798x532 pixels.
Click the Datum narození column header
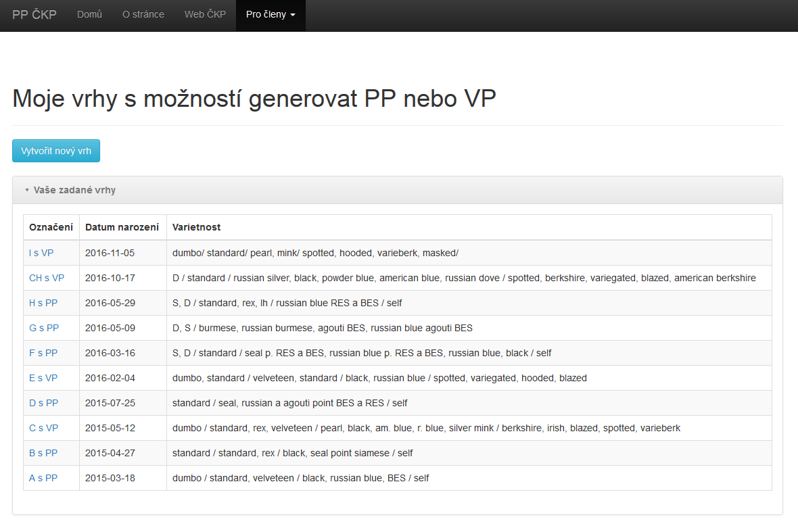click(x=122, y=227)
